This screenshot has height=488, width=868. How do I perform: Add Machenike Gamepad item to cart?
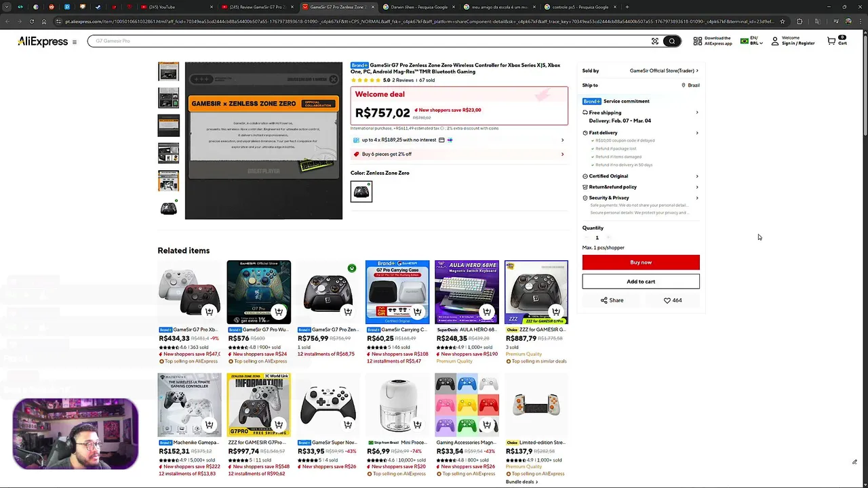click(x=210, y=425)
